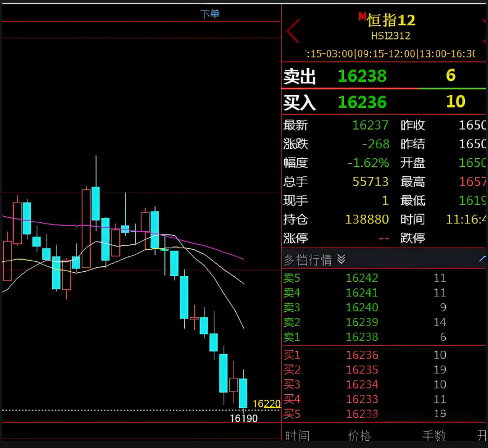Click the 卖出 sell price 16238

[x=362, y=76]
